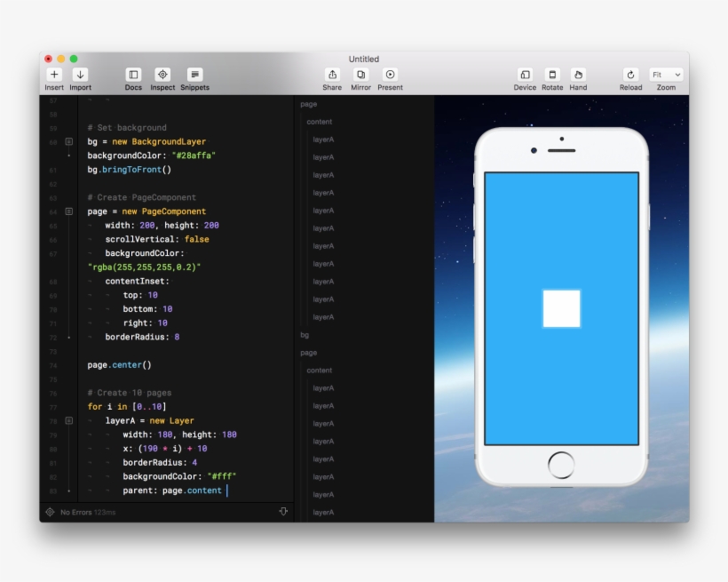Screen dimensions: 728x582
Task: Click the Import tool in the toolbar
Action: pos(81,76)
